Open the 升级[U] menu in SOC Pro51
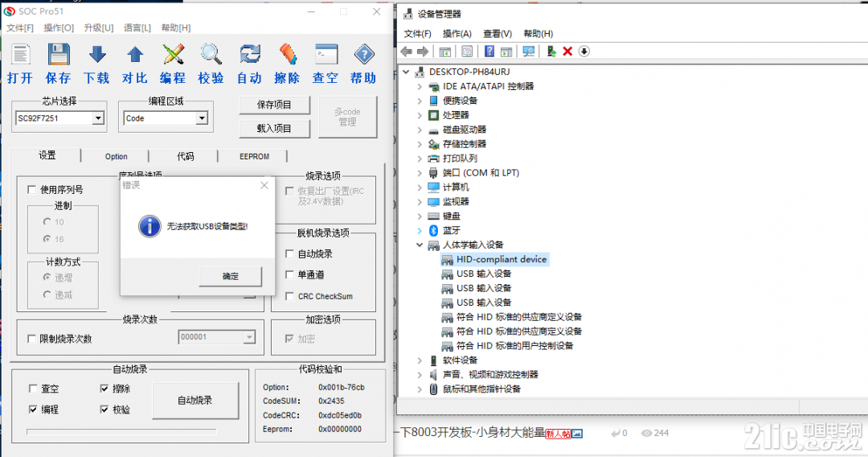Screen dimensions: 868x457 (x=99, y=27)
